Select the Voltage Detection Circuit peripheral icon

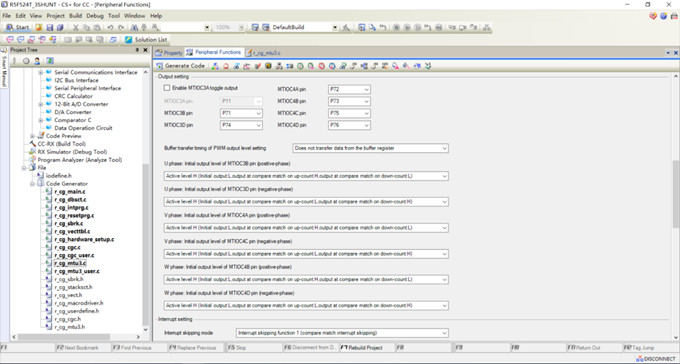click(226, 66)
